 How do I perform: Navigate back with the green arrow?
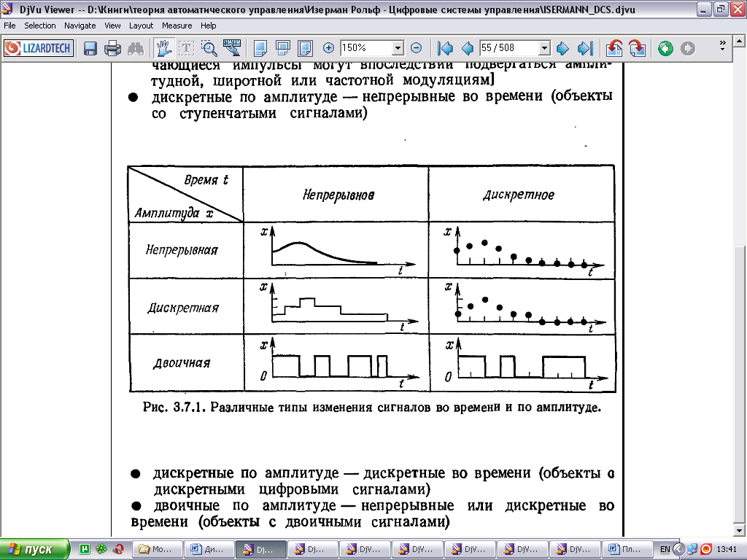click(x=665, y=48)
